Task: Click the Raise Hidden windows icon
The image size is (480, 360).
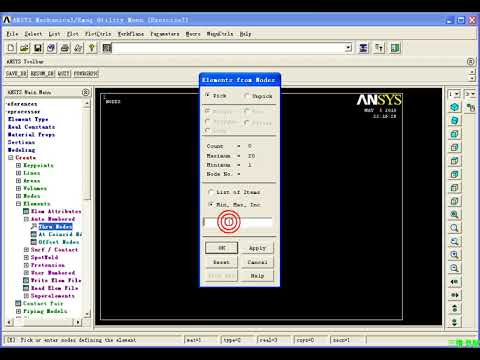Action: 363,48
